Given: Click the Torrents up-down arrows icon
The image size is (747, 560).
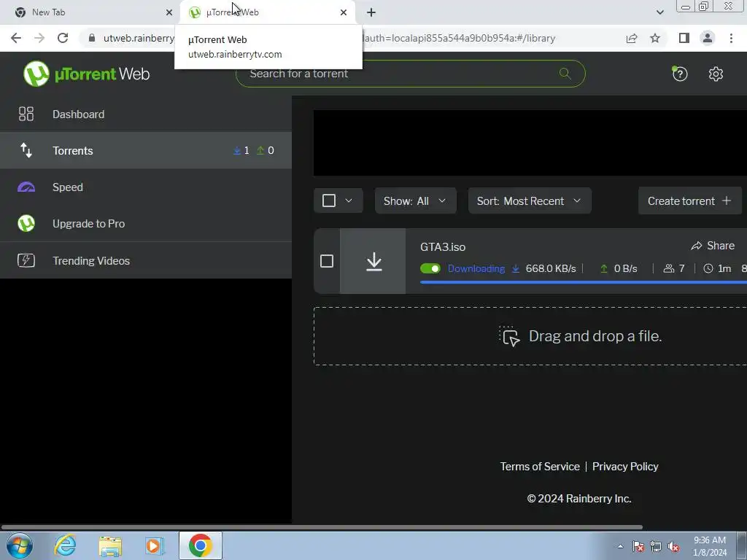Looking at the screenshot, I should tap(26, 150).
